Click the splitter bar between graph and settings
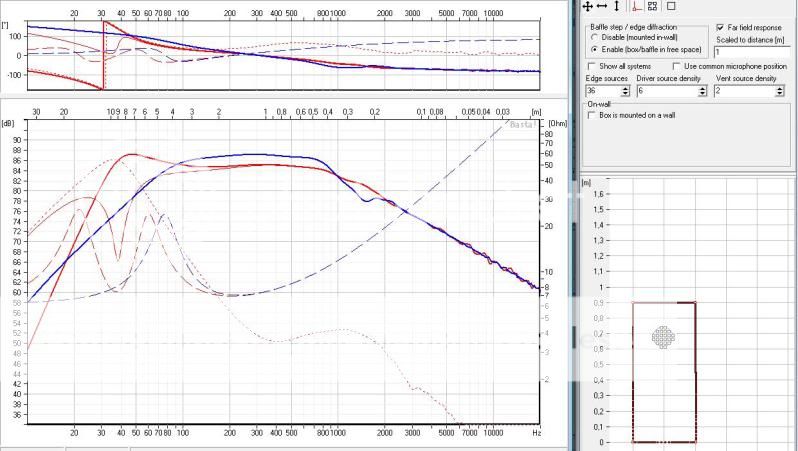The image size is (798, 451). tap(574, 225)
